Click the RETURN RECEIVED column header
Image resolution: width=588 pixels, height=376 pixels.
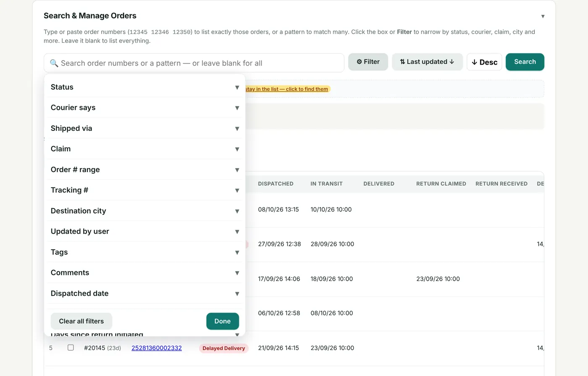tap(501, 184)
